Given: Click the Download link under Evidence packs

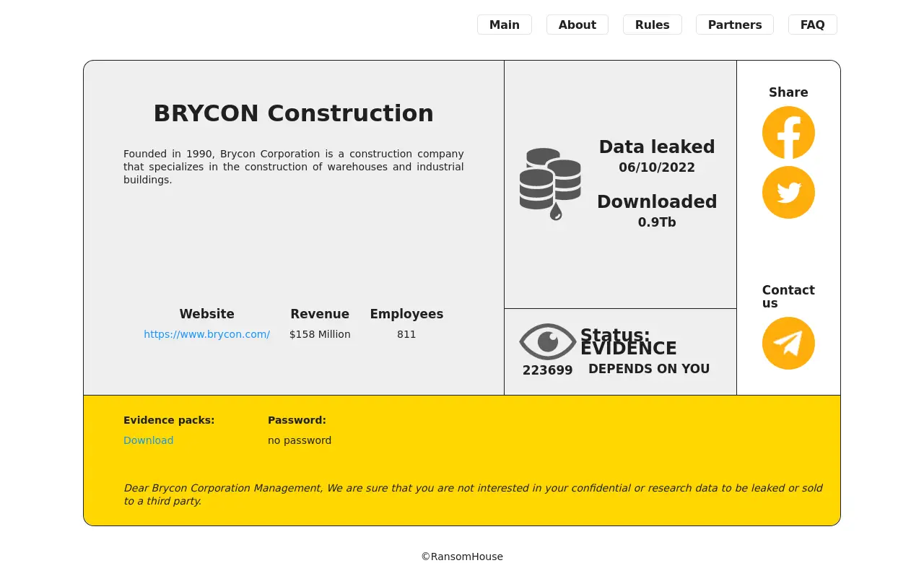Looking at the screenshot, I should pos(148,440).
